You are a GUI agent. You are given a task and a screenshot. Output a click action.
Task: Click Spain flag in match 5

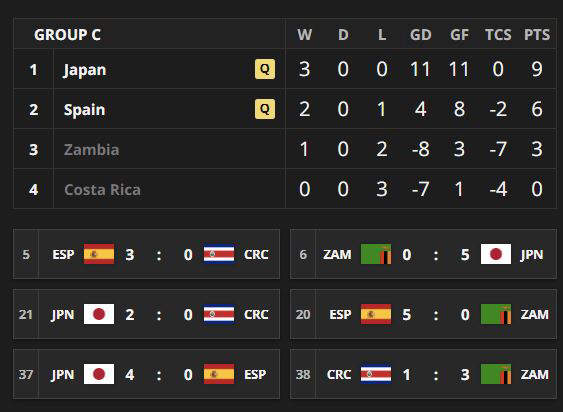coord(99,254)
